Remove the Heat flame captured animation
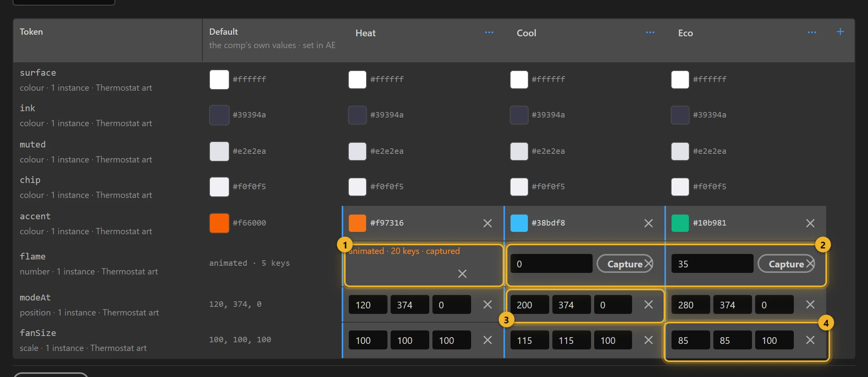 pos(462,274)
